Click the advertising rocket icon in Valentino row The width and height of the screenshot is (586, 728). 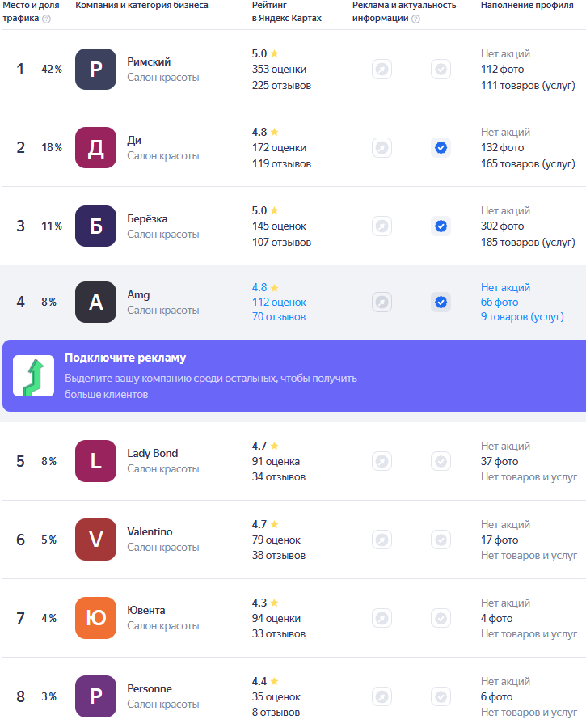(382, 540)
